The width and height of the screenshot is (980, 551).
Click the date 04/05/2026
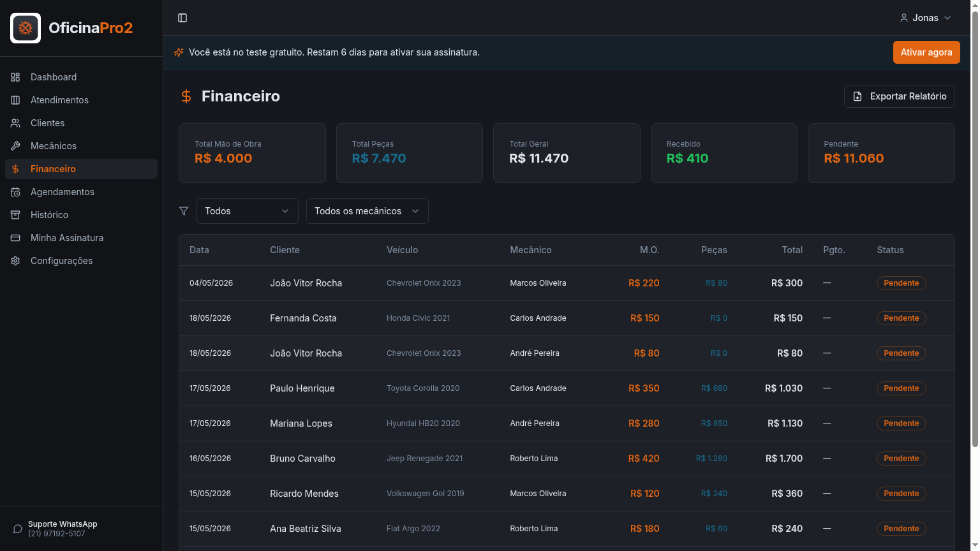211,283
